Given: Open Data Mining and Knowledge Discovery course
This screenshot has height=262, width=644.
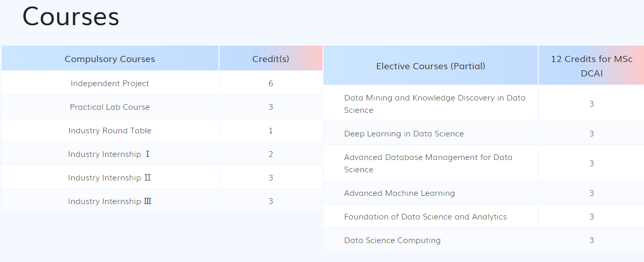Looking at the screenshot, I should (x=435, y=104).
